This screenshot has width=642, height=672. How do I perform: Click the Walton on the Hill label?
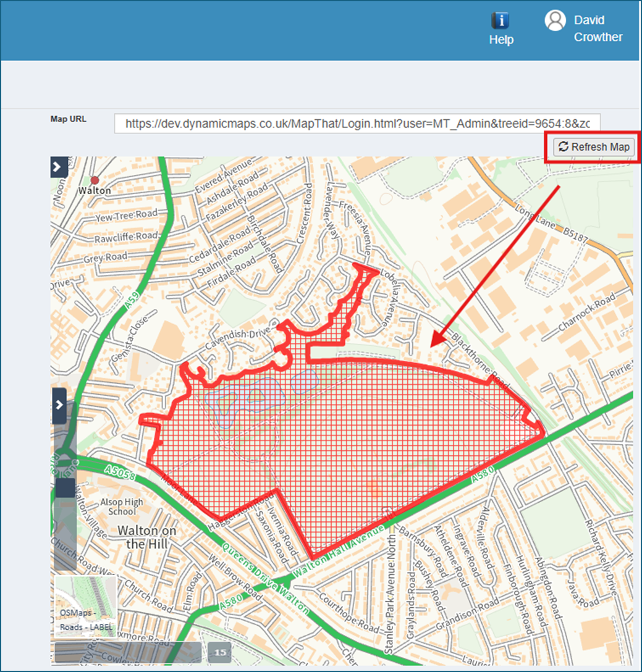tap(146, 537)
